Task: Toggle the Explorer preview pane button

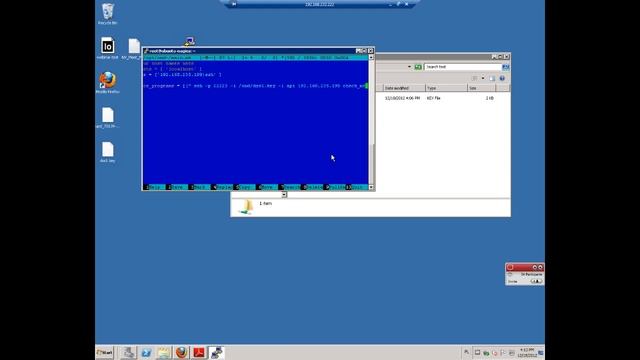Action: [492, 78]
